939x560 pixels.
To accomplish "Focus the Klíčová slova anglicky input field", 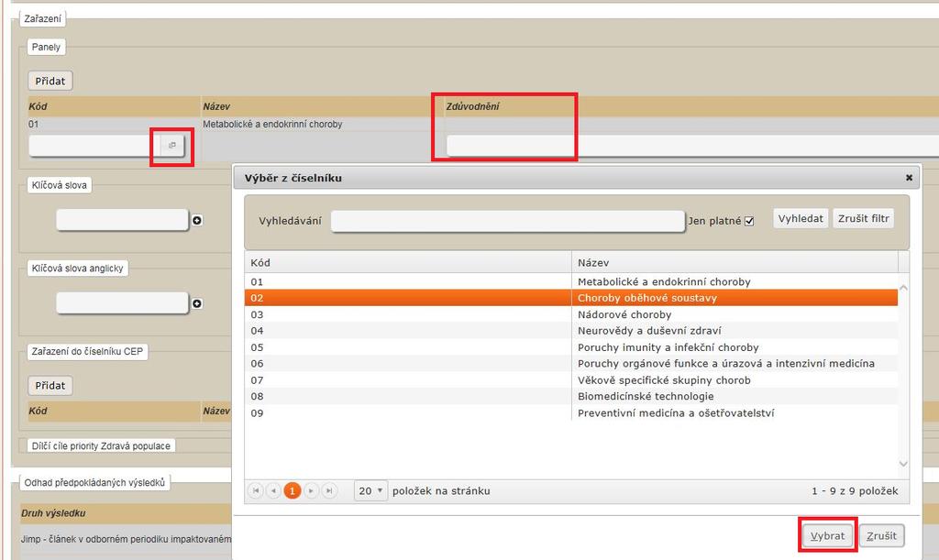I will click(122, 302).
